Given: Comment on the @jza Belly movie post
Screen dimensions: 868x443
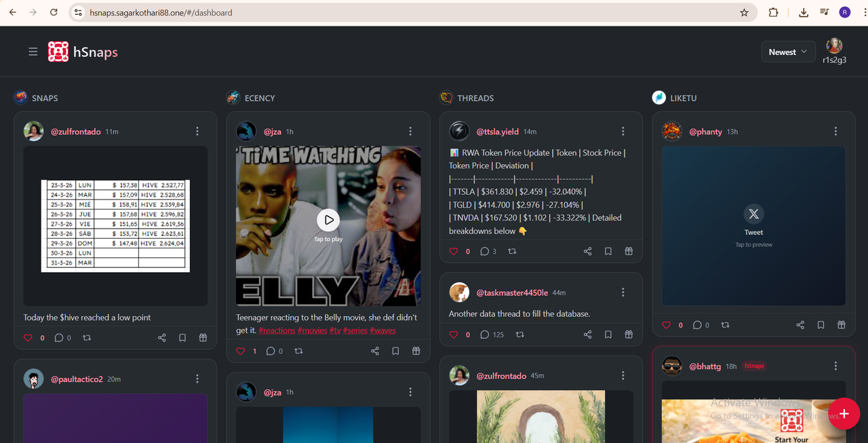Looking at the screenshot, I should (271, 351).
